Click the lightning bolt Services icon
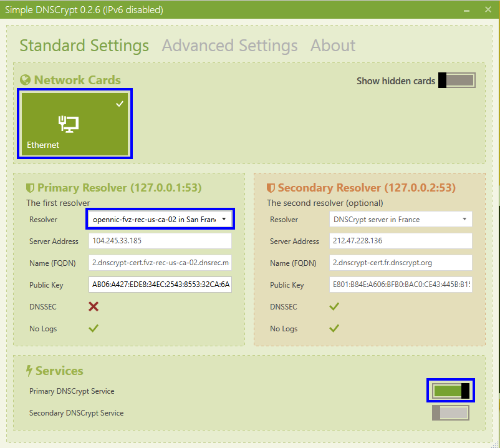Viewport: 500px width, 448px height. click(x=29, y=371)
